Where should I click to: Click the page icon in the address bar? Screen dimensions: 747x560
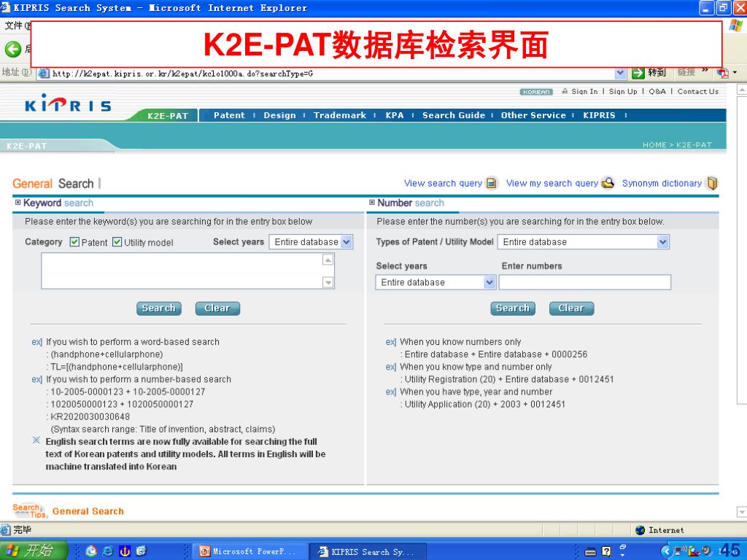[x=43, y=74]
